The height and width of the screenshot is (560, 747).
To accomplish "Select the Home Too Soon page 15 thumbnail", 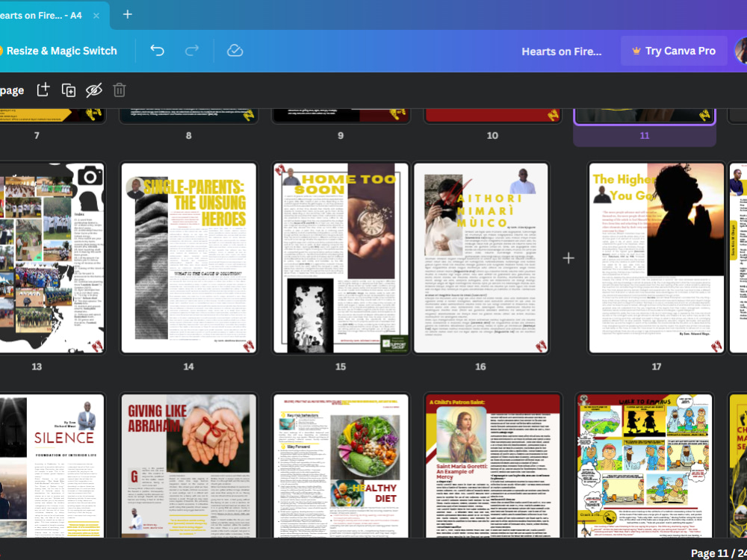I will [x=341, y=257].
